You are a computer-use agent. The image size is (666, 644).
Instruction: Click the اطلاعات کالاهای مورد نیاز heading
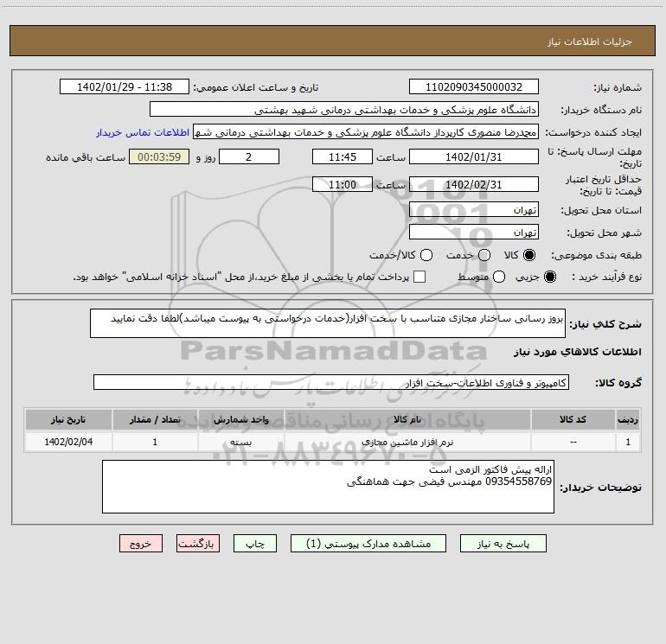click(x=578, y=352)
